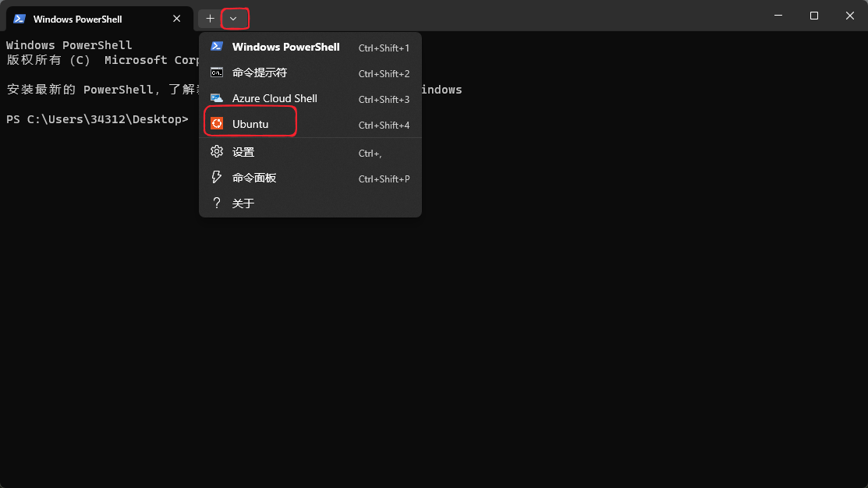Choose Azure Cloud Shell from the menu
The height and width of the screenshot is (488, 868).
275,98
